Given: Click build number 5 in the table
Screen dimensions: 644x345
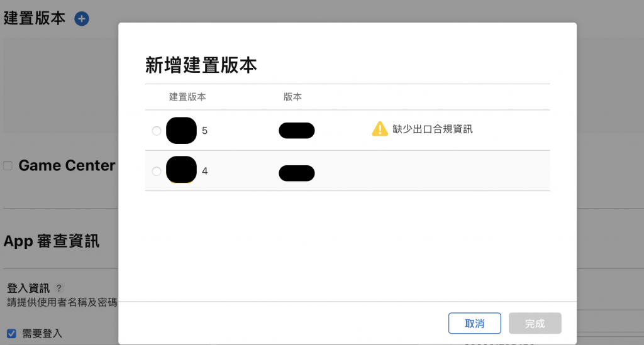Looking at the screenshot, I should [x=204, y=131].
